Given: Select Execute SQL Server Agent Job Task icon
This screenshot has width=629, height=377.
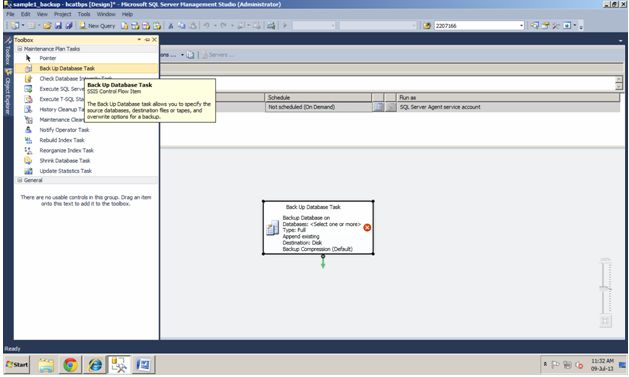Looking at the screenshot, I should click(x=28, y=89).
